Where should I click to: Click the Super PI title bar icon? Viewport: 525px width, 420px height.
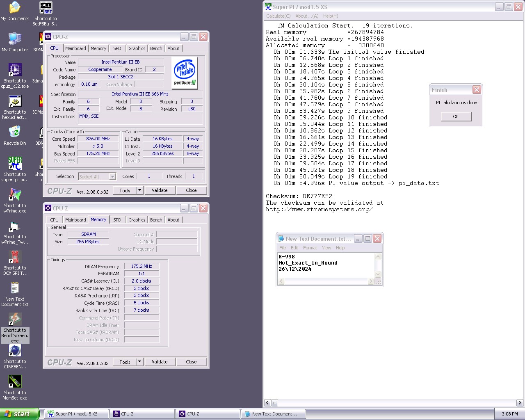tap(268, 7)
